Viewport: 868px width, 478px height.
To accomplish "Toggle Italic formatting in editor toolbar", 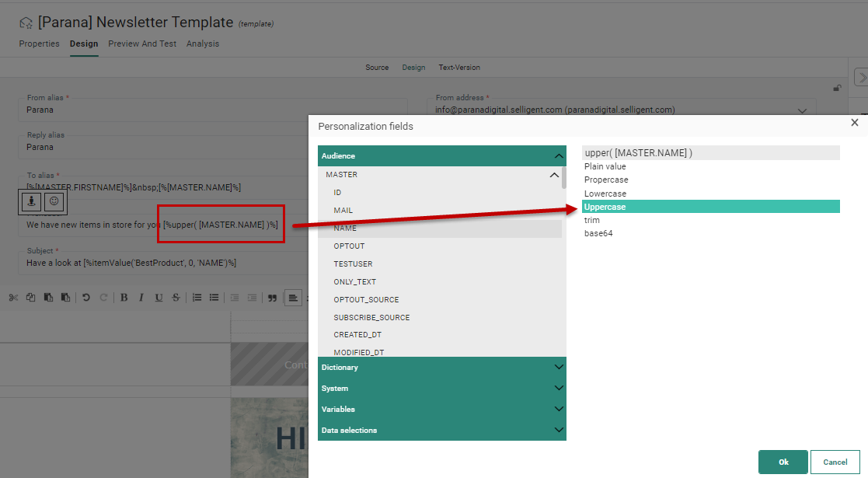I will point(141,297).
